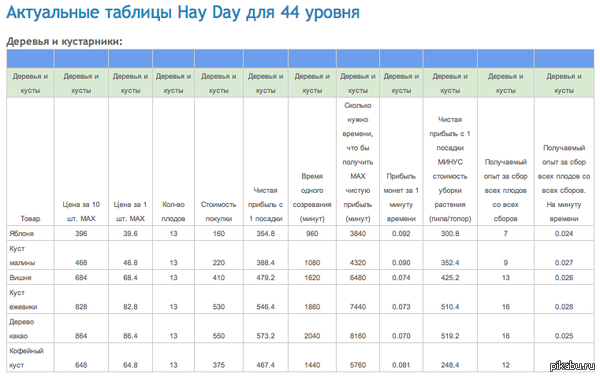This screenshot has width=600, height=377.
Task: Click the 'Сколько нужно времени' column header
Action: [358, 162]
